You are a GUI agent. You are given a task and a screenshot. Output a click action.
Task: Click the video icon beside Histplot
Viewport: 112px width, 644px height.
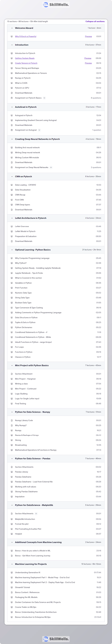pos(12,534)
